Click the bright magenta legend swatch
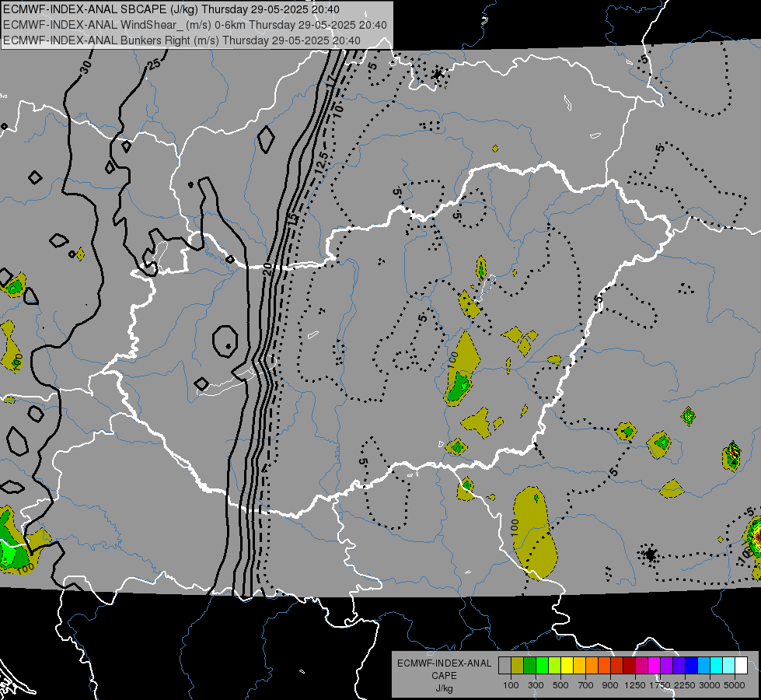Image resolution: width=761 pixels, height=700 pixels. 655,665
